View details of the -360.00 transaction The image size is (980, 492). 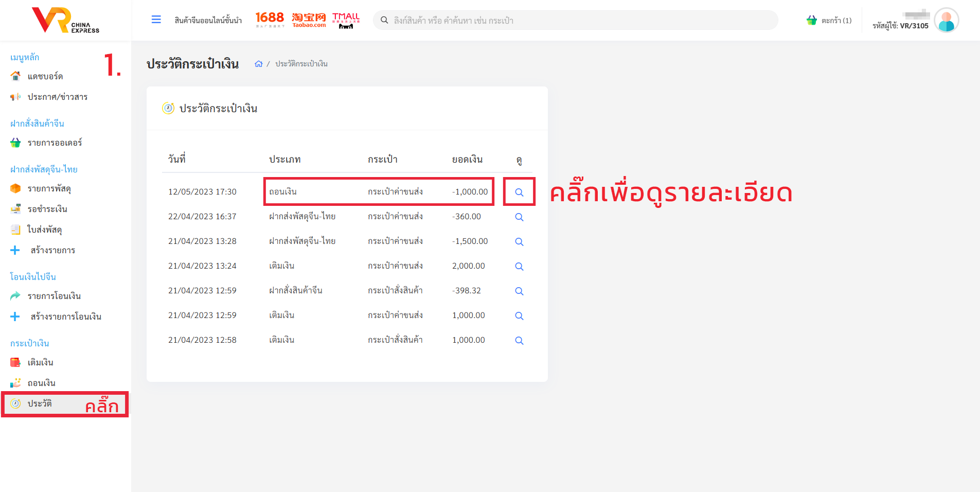click(519, 217)
